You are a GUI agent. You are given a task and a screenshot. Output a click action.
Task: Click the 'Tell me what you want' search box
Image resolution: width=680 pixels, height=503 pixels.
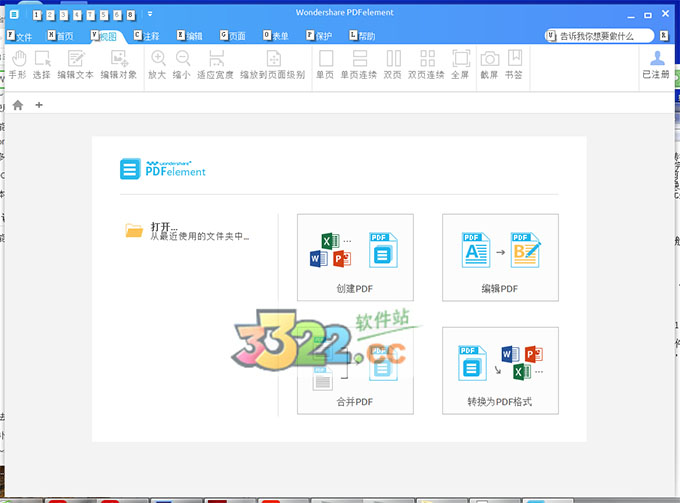pyautogui.click(x=599, y=36)
